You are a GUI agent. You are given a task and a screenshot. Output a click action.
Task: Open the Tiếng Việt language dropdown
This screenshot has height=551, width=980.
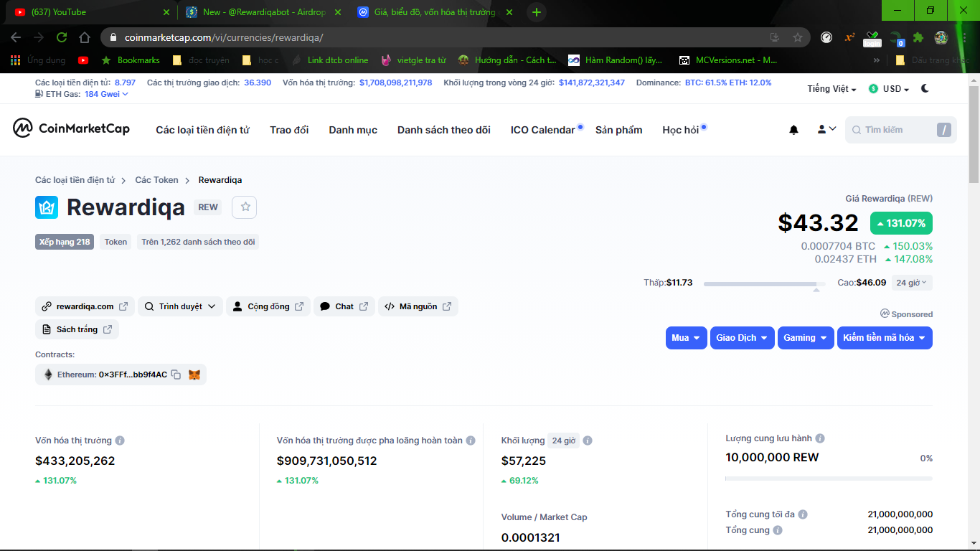[831, 89]
